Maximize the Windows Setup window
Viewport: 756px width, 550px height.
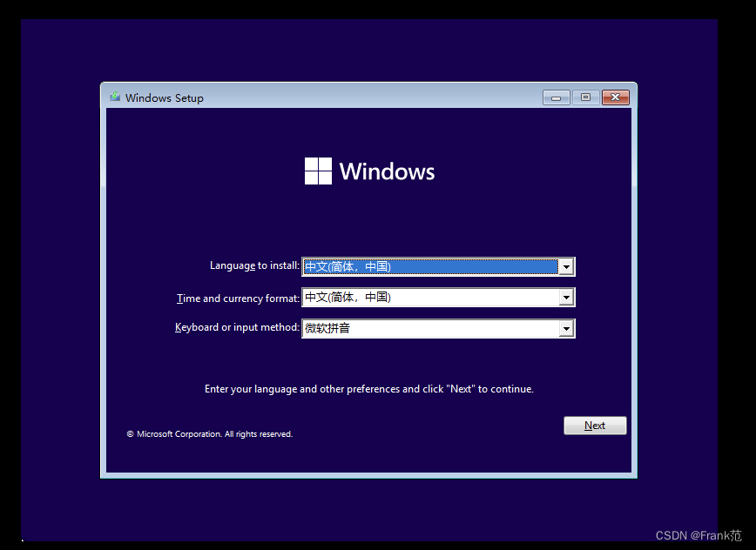pos(586,97)
